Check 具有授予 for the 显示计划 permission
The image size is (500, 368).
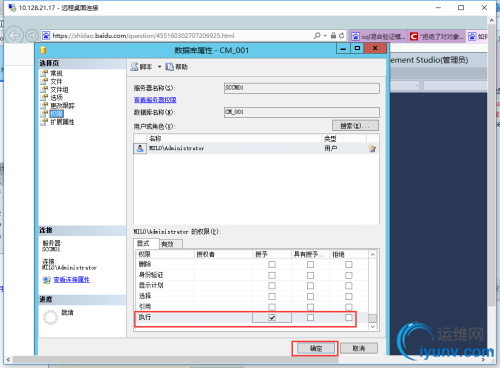point(310,286)
